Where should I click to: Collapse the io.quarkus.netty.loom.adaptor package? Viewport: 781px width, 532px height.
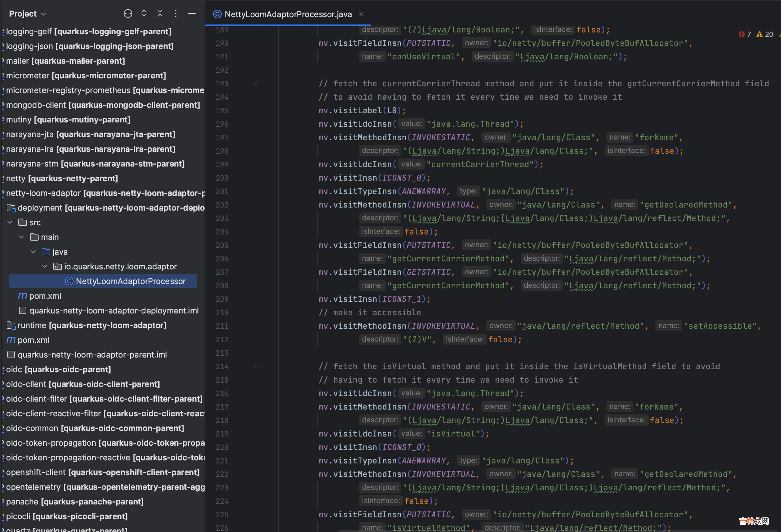[45, 266]
